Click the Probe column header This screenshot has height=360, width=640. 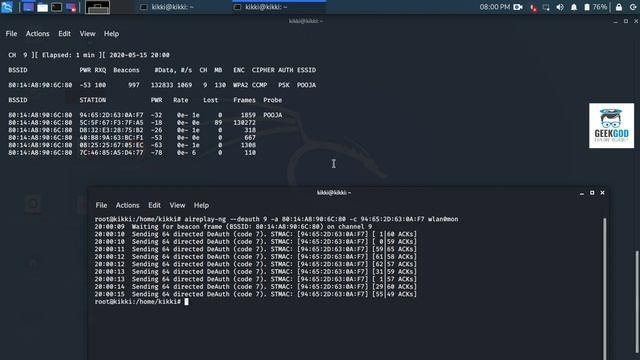[x=273, y=100]
